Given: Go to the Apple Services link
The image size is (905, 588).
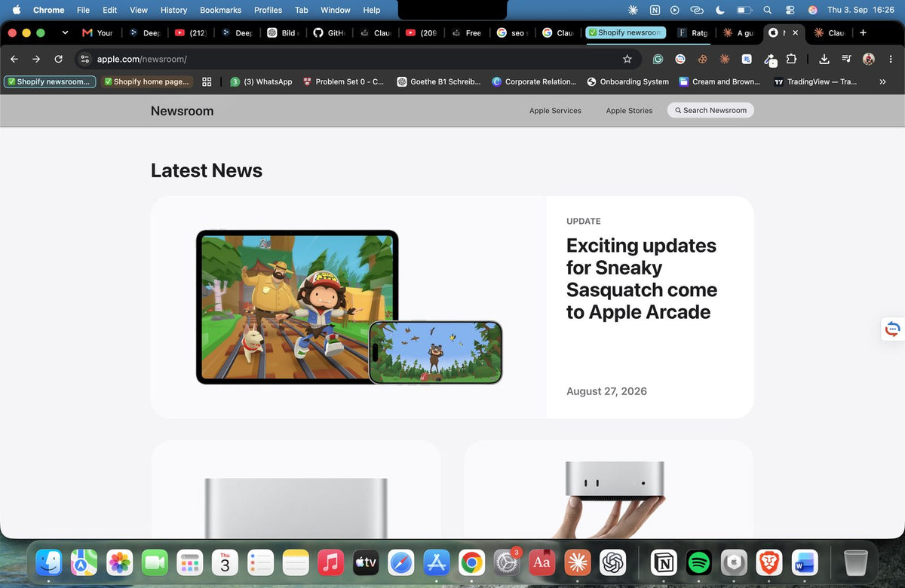Looking at the screenshot, I should [x=555, y=111].
